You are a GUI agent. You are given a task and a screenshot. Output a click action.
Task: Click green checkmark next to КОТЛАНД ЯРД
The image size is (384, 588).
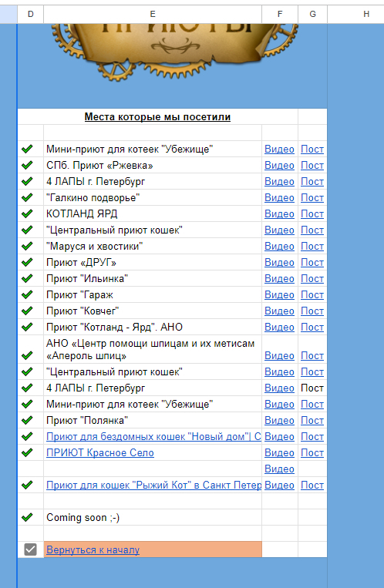coord(27,213)
